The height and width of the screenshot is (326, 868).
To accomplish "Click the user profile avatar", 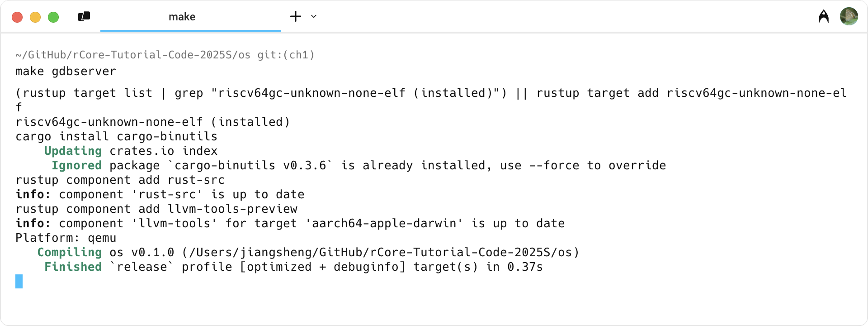I will point(849,17).
